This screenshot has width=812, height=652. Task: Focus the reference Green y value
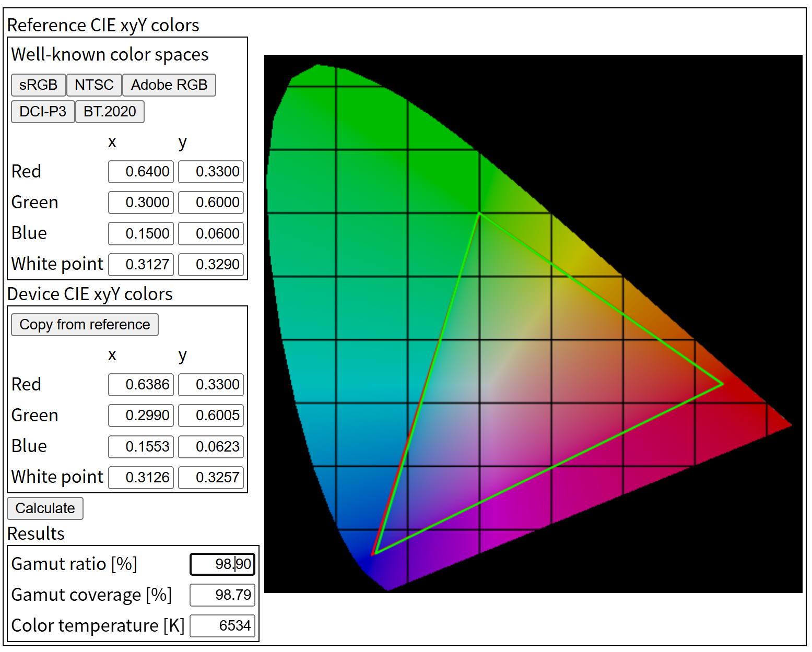pyautogui.click(x=211, y=202)
